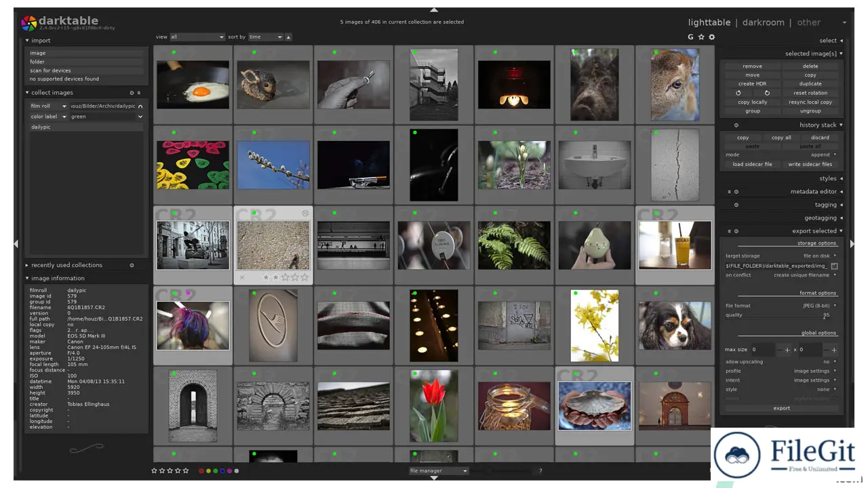Click the export button
The height and width of the screenshot is (488, 868).
click(781, 408)
